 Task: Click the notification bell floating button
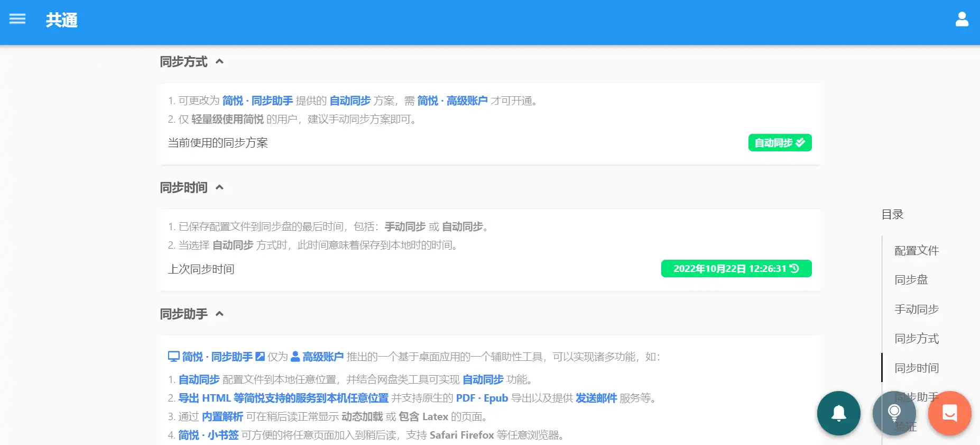pos(839,413)
